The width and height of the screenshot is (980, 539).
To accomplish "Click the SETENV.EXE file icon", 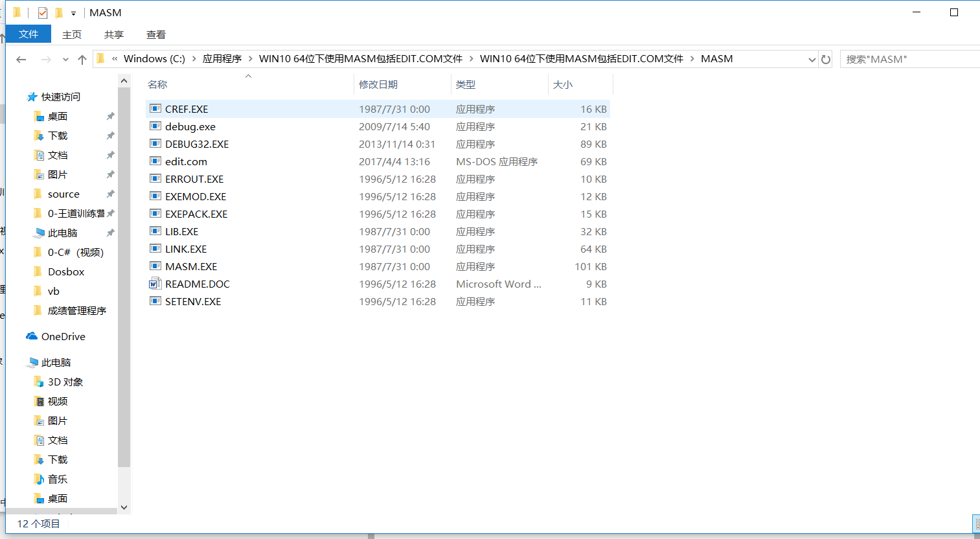I will 155,301.
